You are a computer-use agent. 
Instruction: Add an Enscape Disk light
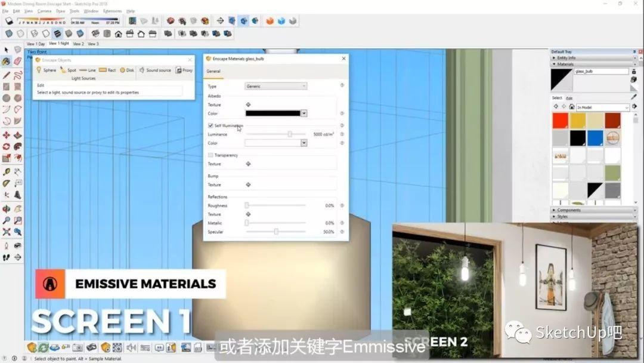pyautogui.click(x=127, y=70)
